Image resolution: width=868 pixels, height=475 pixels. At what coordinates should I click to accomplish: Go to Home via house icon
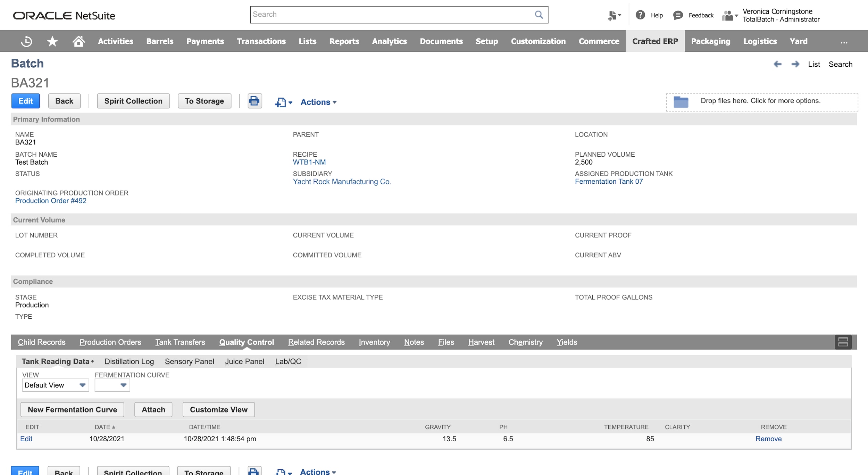(78, 41)
